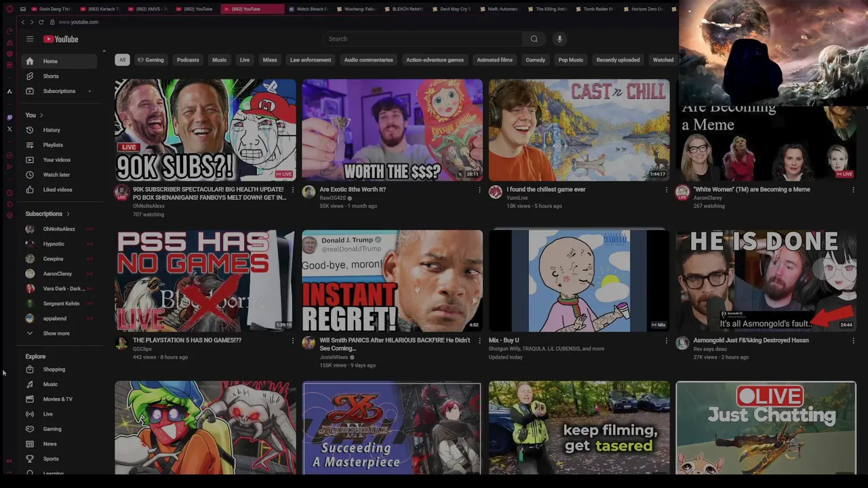Open options menu for Will Smith PANICS video
The width and height of the screenshot is (868, 488).
479,341
